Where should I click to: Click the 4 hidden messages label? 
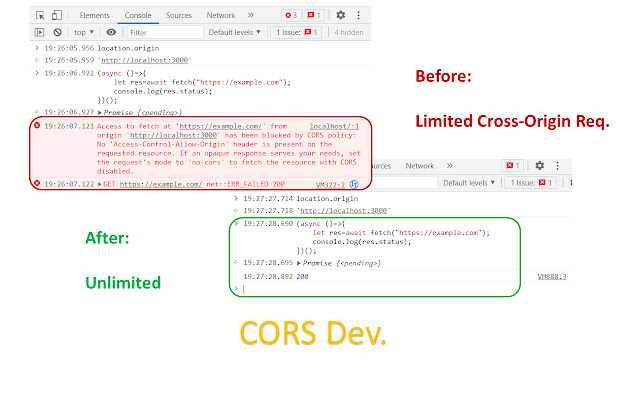(x=349, y=32)
